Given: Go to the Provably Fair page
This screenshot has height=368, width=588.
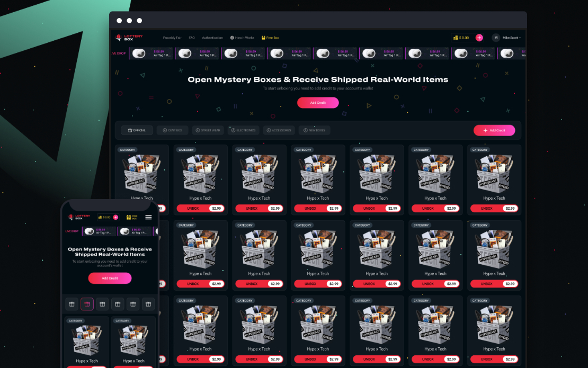Looking at the screenshot, I should tap(172, 38).
